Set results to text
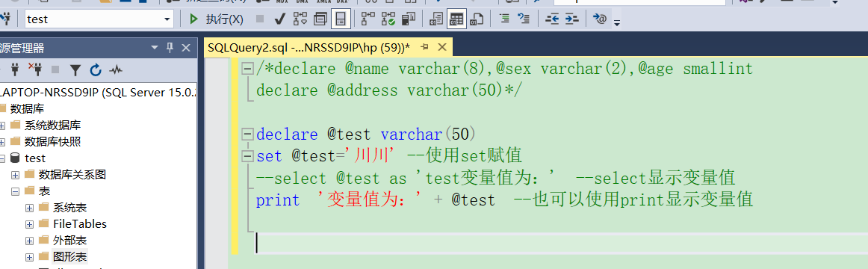 [x=436, y=19]
